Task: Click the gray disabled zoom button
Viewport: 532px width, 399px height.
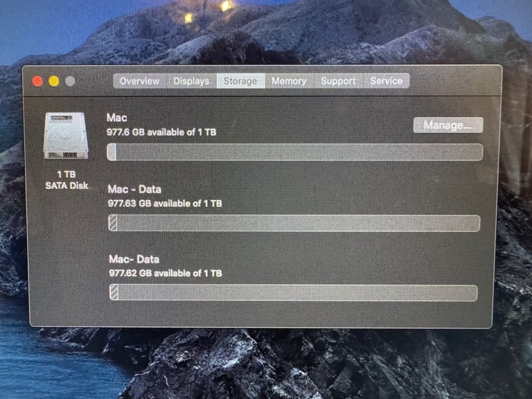Action: (70, 81)
